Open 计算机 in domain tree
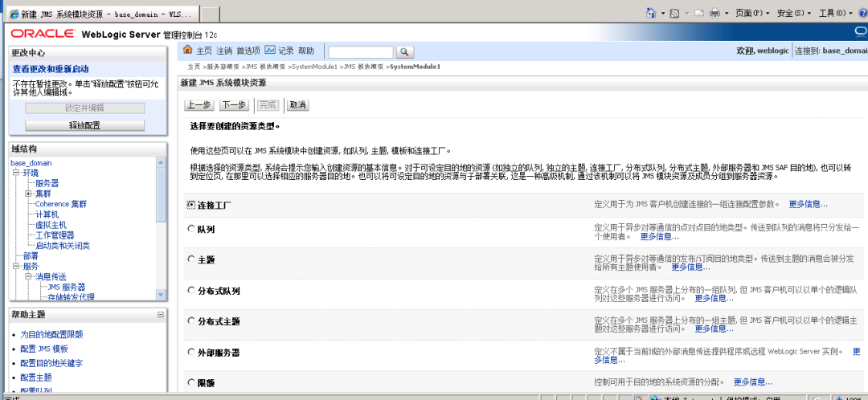 tap(47, 214)
